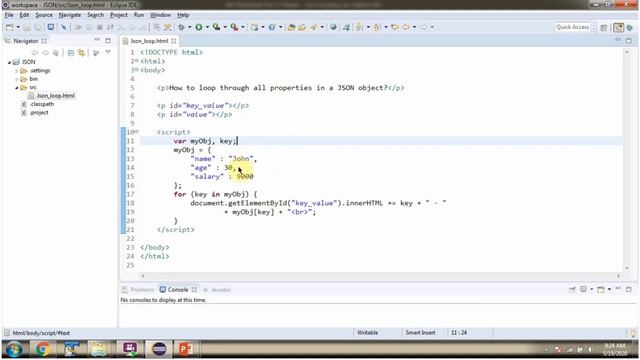The width and height of the screenshot is (640, 360).
Task: Open PowerPoint from the taskbar
Action: tap(186, 349)
